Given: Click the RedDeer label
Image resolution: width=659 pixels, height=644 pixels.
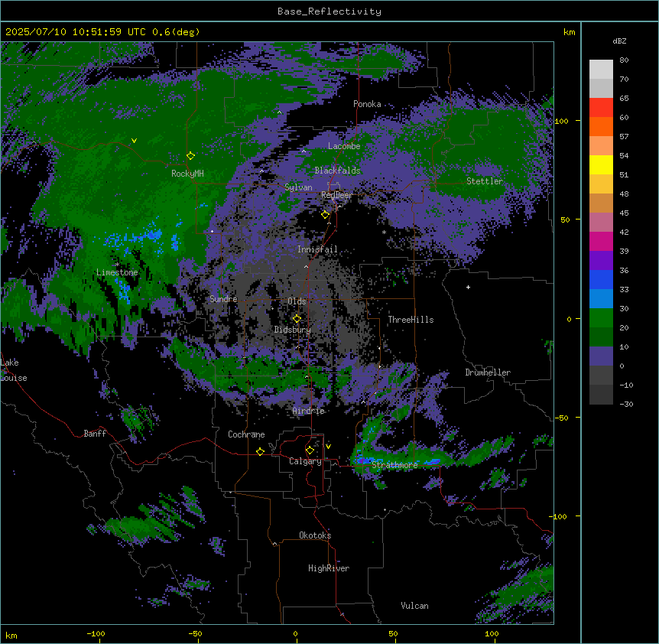Looking at the screenshot, I should click(x=336, y=195).
